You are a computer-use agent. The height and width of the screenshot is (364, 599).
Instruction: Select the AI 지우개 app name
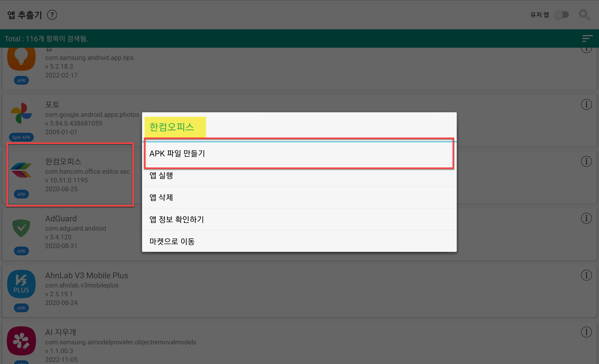[x=61, y=332]
